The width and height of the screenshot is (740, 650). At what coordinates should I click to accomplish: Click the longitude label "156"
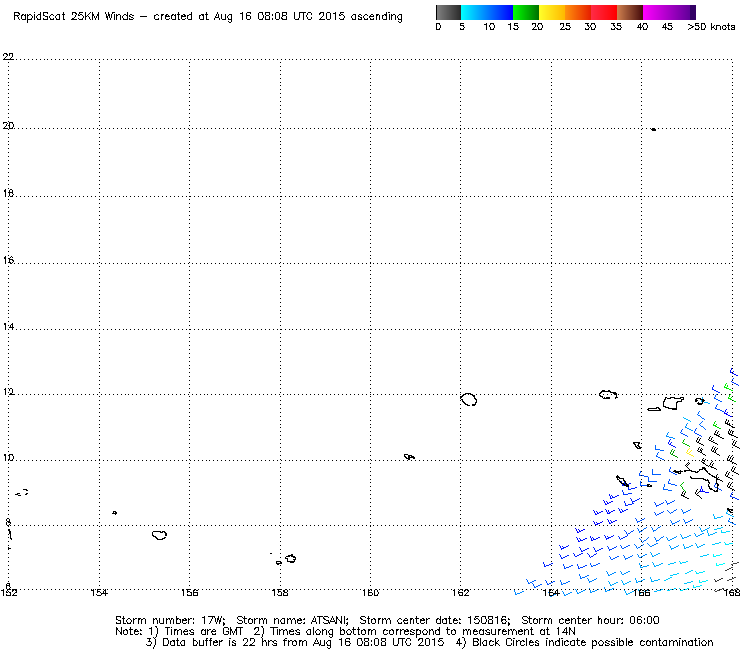[x=190, y=592]
